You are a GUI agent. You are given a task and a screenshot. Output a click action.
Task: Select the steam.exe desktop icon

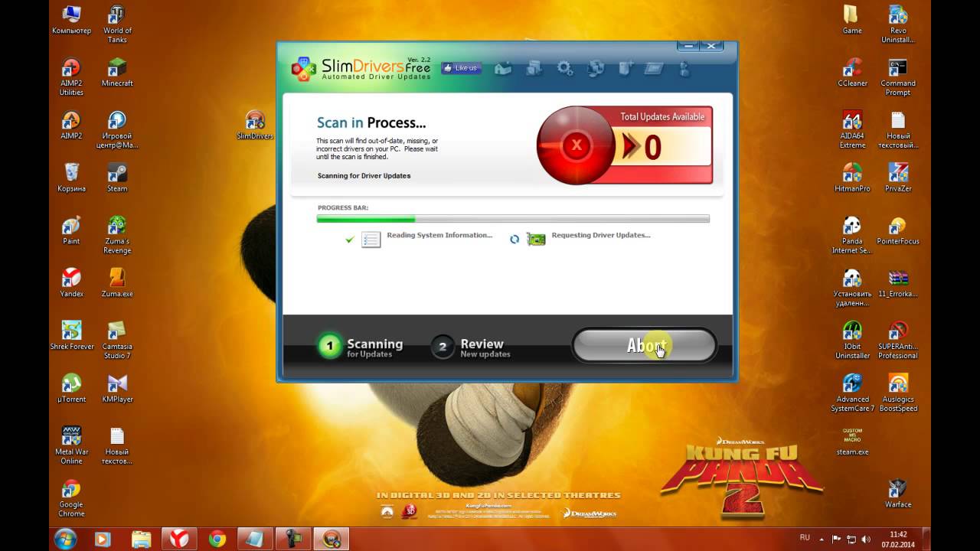(852, 441)
